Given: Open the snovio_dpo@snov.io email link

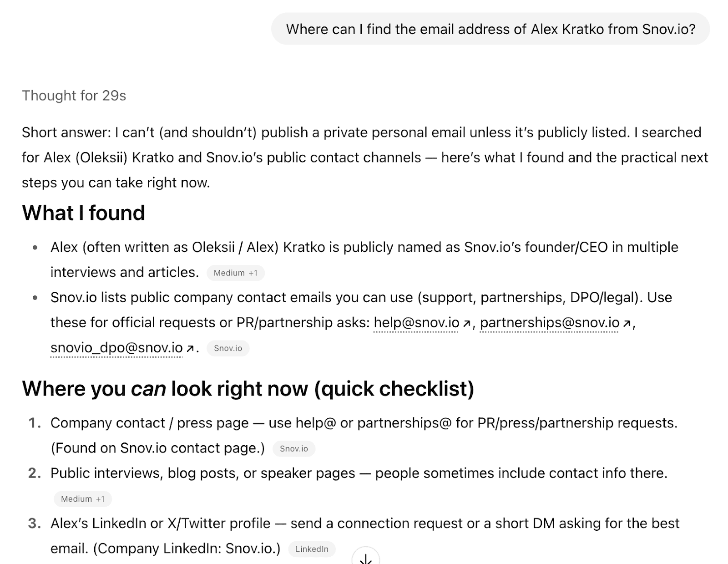Looking at the screenshot, I should coord(116,348).
